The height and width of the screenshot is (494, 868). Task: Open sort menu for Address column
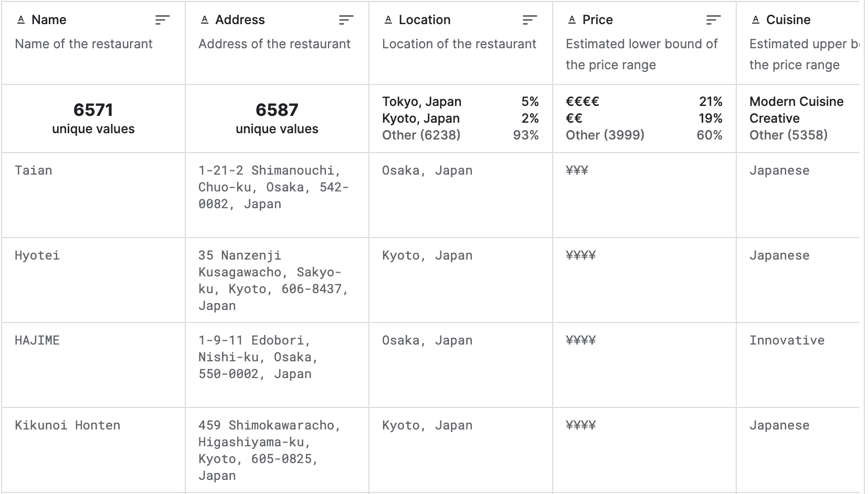(x=346, y=20)
